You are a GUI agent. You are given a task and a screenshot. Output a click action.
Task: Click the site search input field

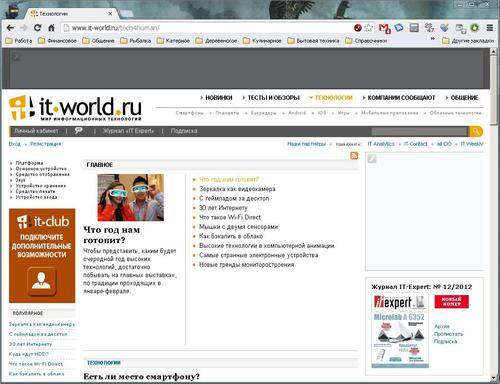(x=420, y=131)
